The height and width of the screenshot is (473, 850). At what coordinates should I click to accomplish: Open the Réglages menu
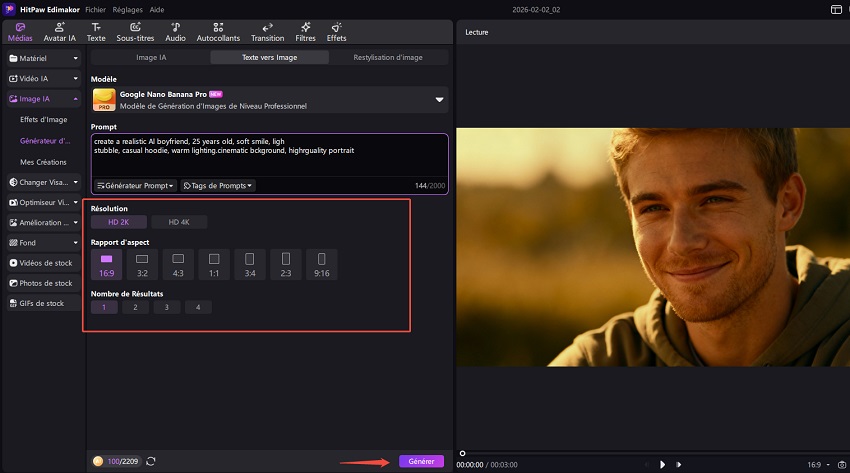[127, 9]
